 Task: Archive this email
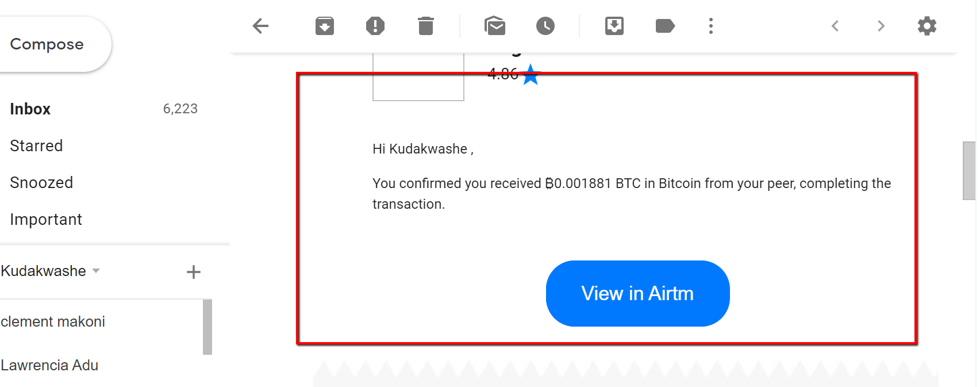point(325,26)
